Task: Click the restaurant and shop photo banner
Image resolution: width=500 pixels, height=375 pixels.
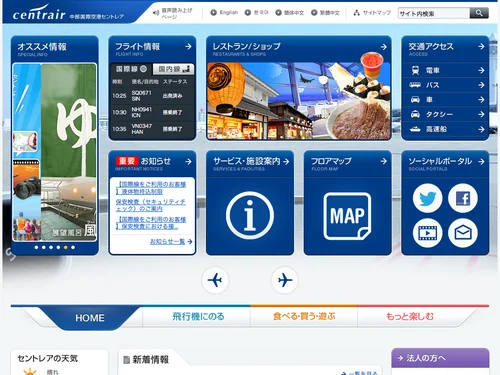Action: (x=298, y=101)
